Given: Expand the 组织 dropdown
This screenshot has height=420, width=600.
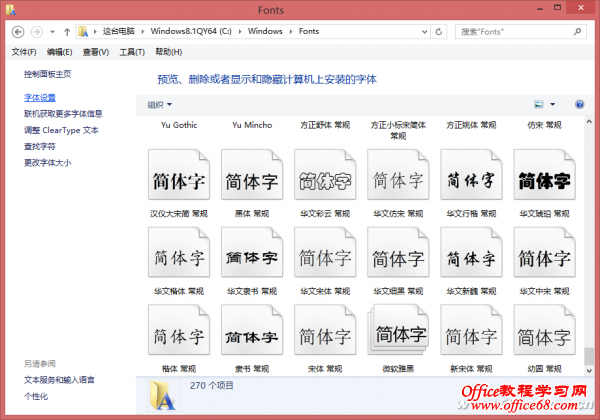Looking at the screenshot, I should click(160, 104).
